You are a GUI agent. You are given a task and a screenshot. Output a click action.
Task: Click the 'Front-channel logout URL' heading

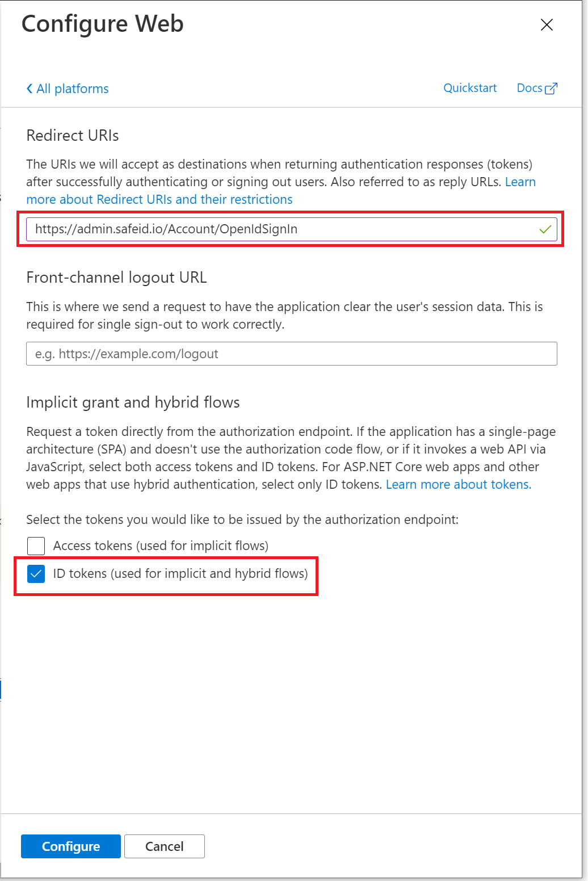(x=116, y=277)
